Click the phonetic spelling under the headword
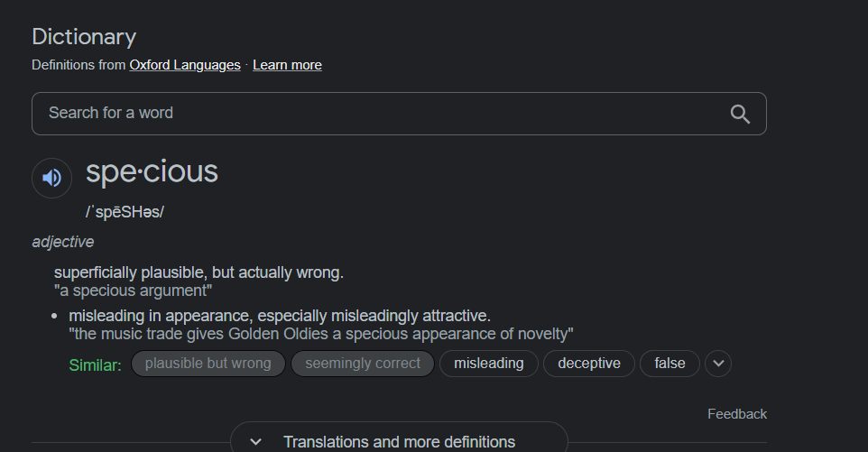The height and width of the screenshot is (452, 868). coord(125,212)
